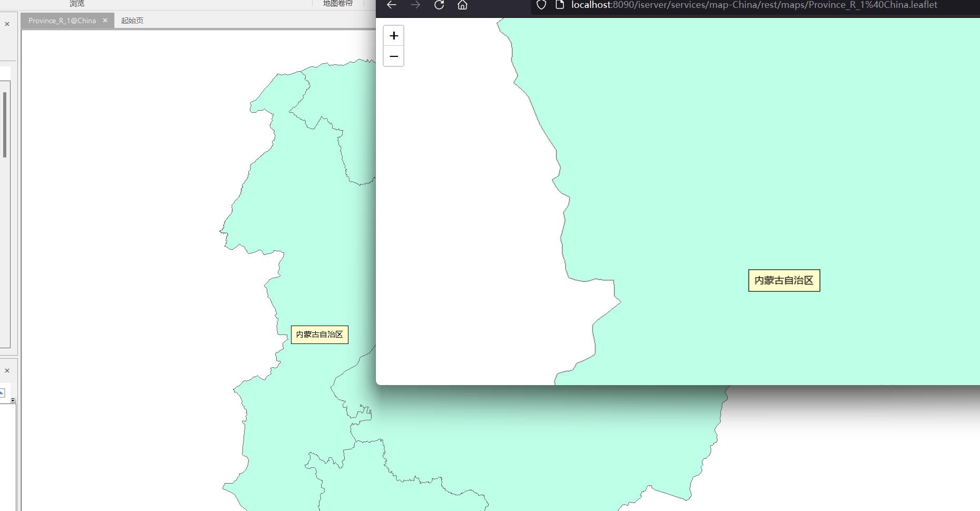This screenshot has height=511, width=980.
Task: Zoom in with the Leaflet plus button
Action: click(393, 36)
